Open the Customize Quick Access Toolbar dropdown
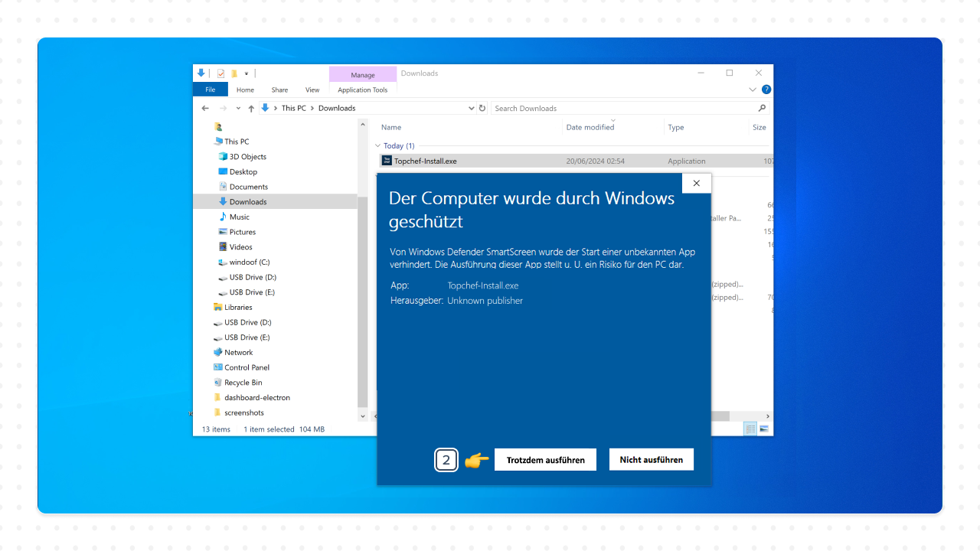The width and height of the screenshot is (980, 551). pos(247,73)
